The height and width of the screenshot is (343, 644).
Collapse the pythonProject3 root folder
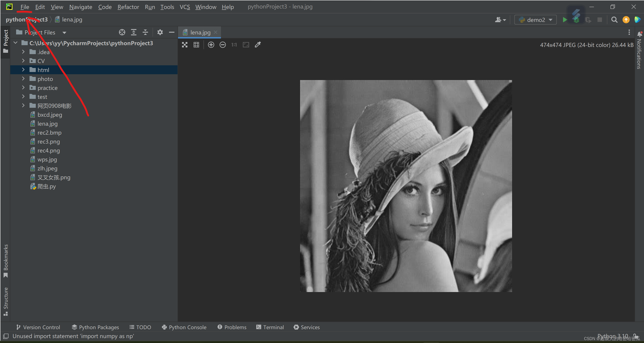tap(15, 43)
